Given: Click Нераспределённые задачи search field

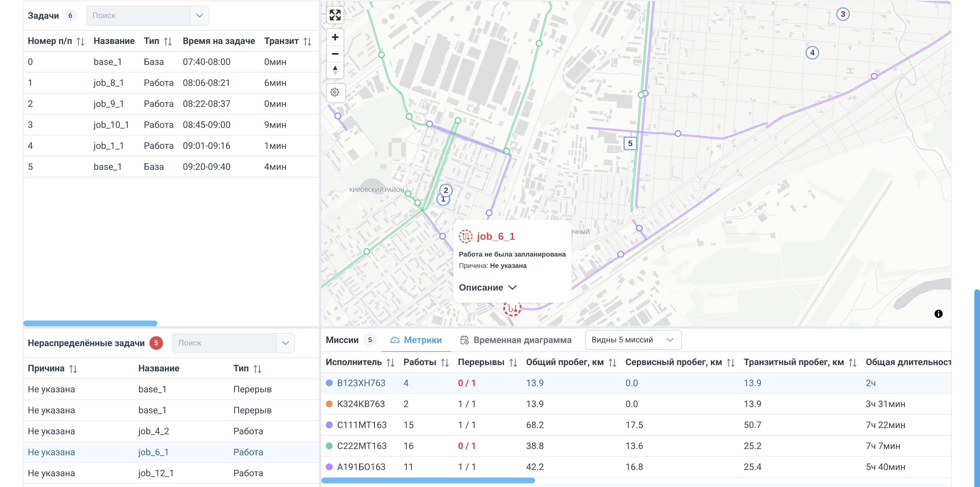Looking at the screenshot, I should click(x=225, y=343).
